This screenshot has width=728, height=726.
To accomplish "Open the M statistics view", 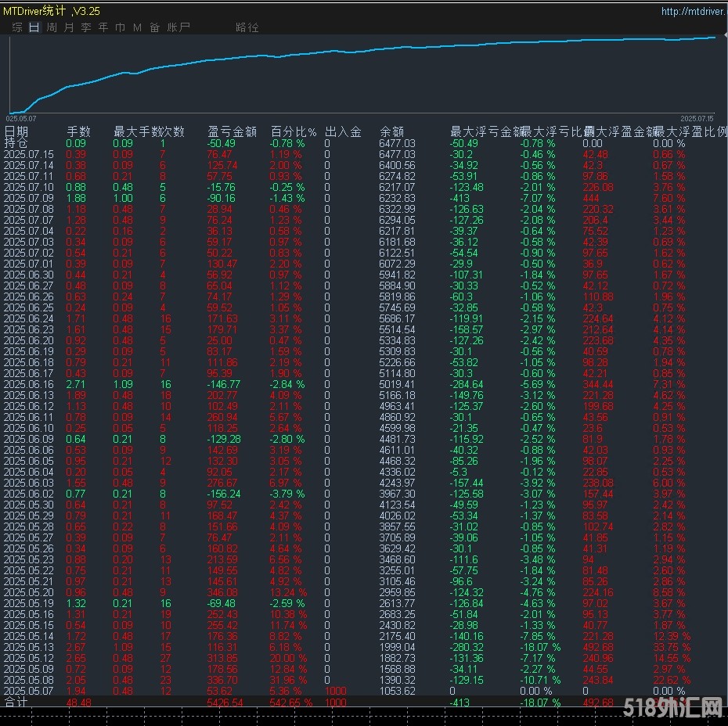I will [x=137, y=27].
